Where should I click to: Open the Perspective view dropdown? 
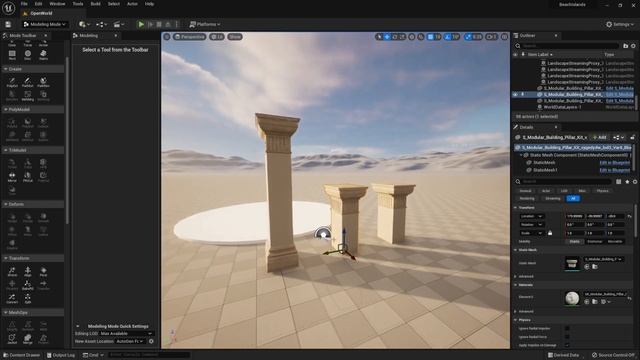coord(190,37)
